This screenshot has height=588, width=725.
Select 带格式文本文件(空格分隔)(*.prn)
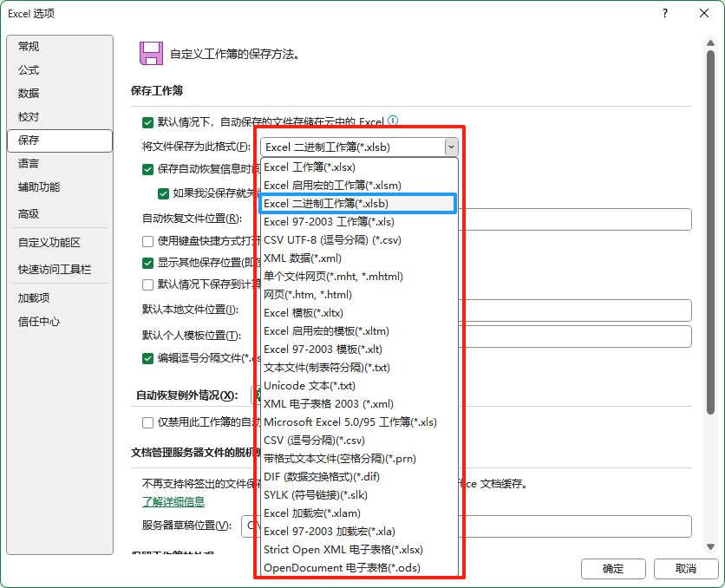359,459
